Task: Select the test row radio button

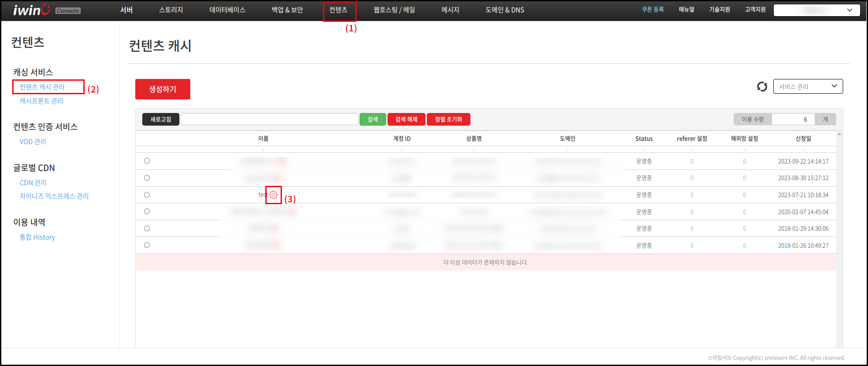Action: pos(147,195)
